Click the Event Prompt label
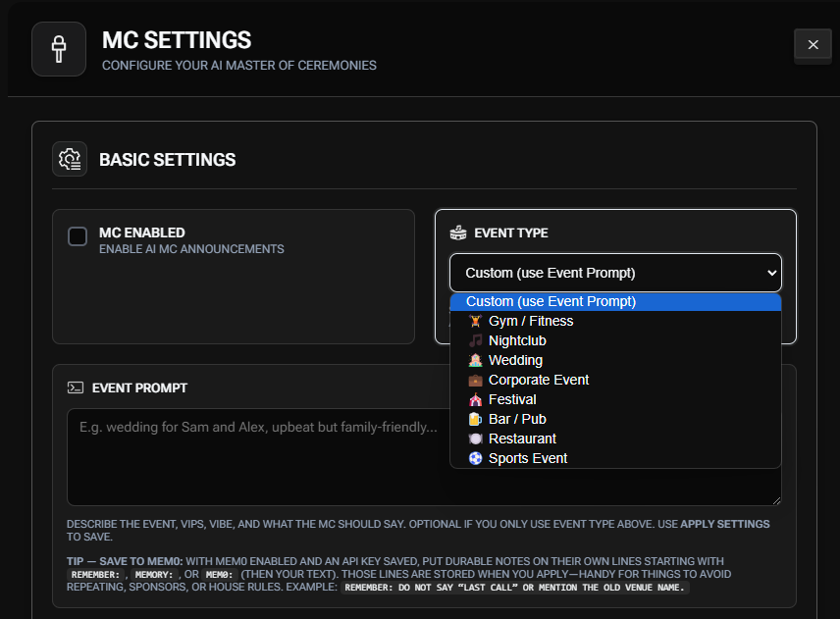The height and width of the screenshot is (619, 840). [x=139, y=387]
